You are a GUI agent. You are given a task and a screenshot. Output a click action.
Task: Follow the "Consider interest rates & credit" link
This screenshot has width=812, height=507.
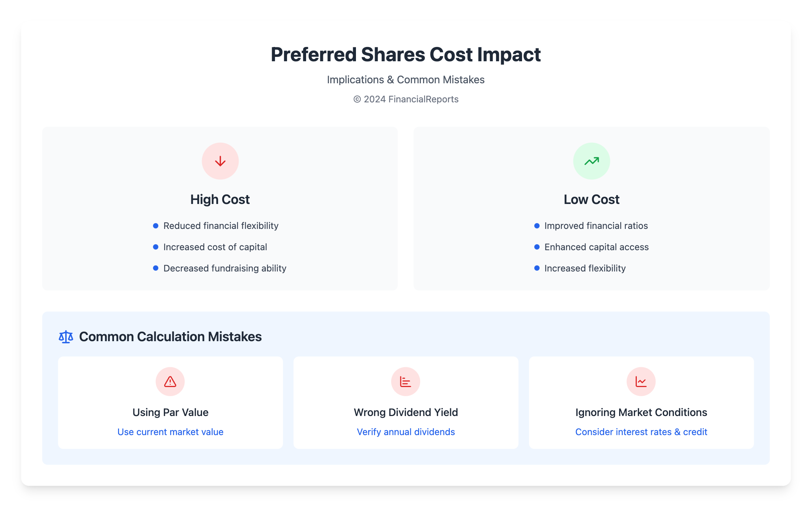coord(641,432)
